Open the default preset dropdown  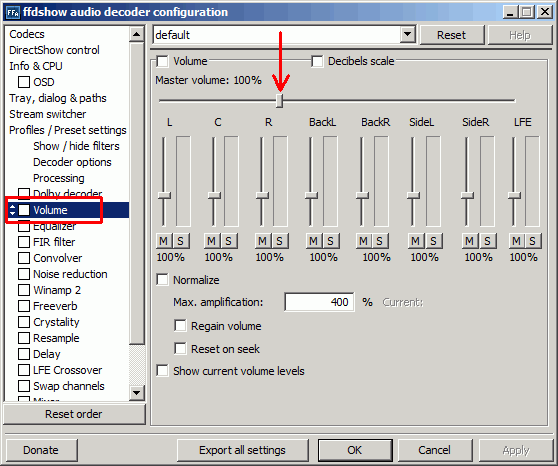[x=407, y=35]
